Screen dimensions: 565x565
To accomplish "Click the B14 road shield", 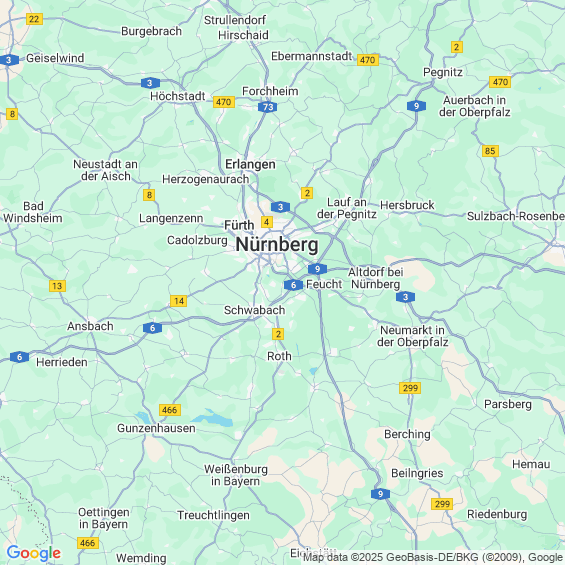I will click(179, 301).
